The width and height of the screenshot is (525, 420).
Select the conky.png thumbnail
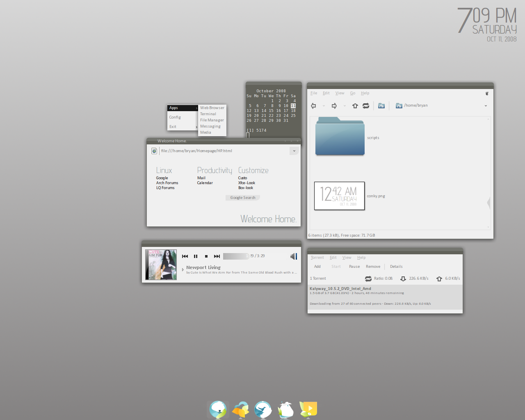[x=339, y=196]
